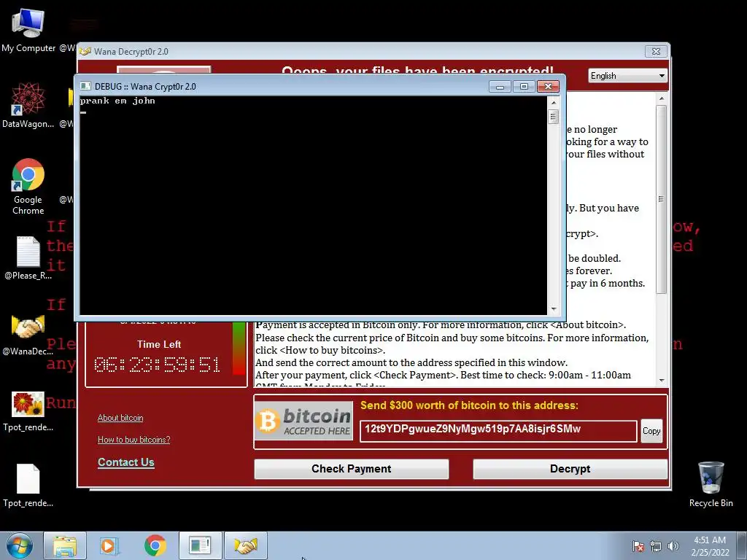Click the ransom message scrollbar thumb
Image resolution: width=747 pixels, height=560 pixels.
(x=661, y=200)
